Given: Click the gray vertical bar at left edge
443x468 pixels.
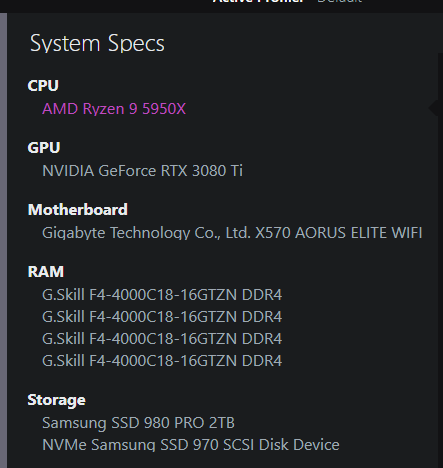Looking at the screenshot, I should click(x=3, y=240).
